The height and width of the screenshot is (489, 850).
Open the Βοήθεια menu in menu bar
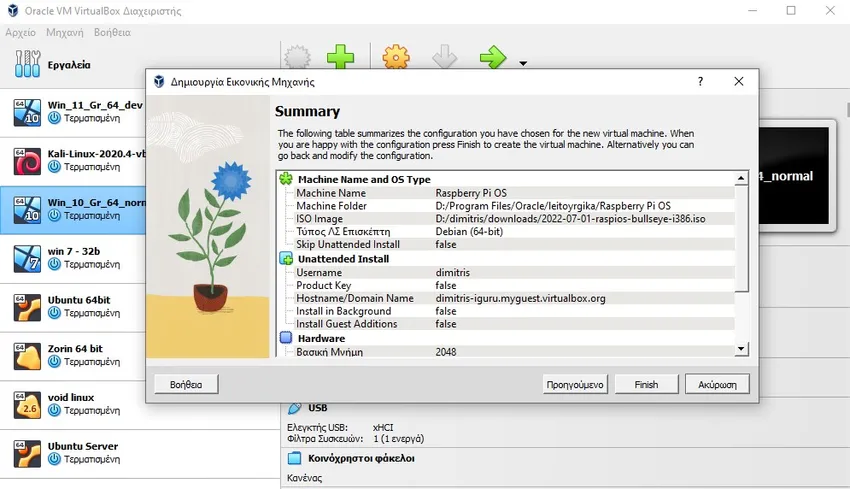tap(112, 33)
